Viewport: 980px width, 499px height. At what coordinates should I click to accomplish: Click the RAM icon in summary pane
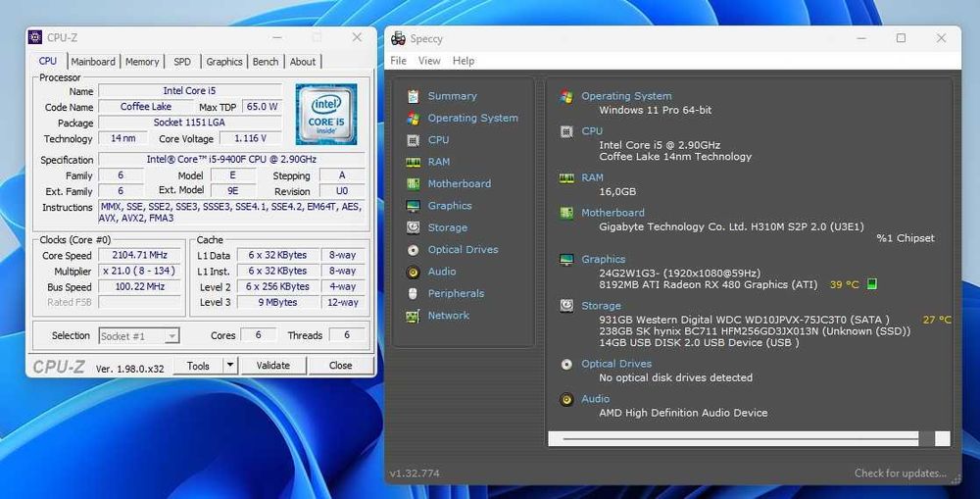click(x=566, y=178)
